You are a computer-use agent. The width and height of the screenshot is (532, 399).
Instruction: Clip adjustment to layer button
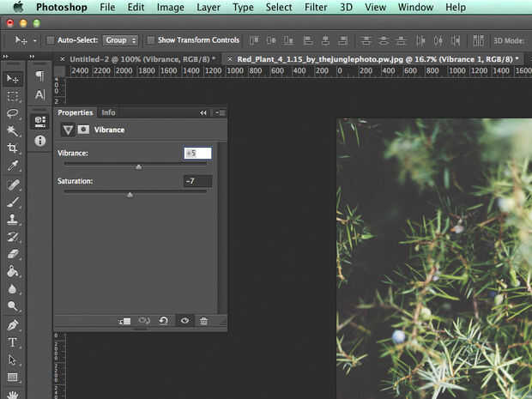pyautogui.click(x=124, y=321)
